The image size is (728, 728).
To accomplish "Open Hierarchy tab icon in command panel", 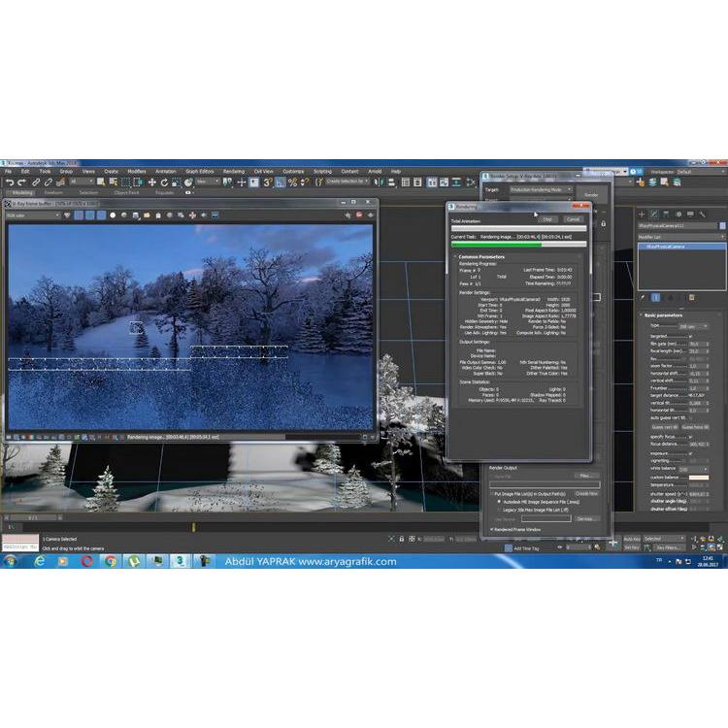I will [x=666, y=215].
